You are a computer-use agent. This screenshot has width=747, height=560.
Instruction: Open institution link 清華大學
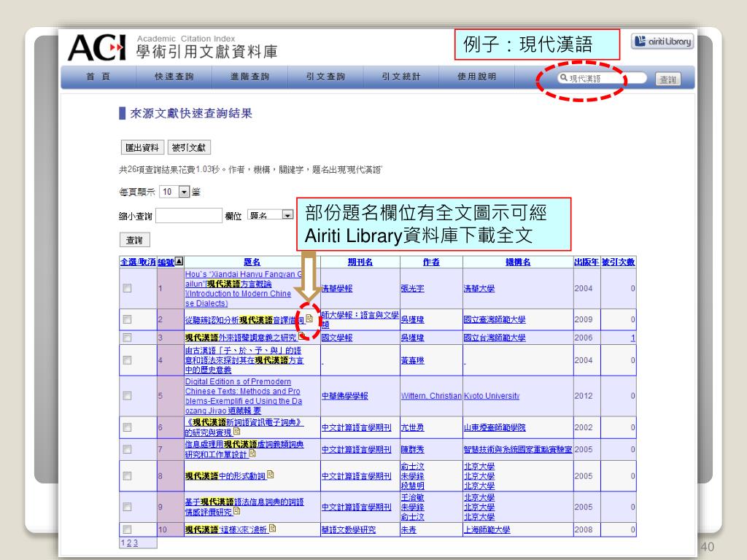click(x=479, y=289)
